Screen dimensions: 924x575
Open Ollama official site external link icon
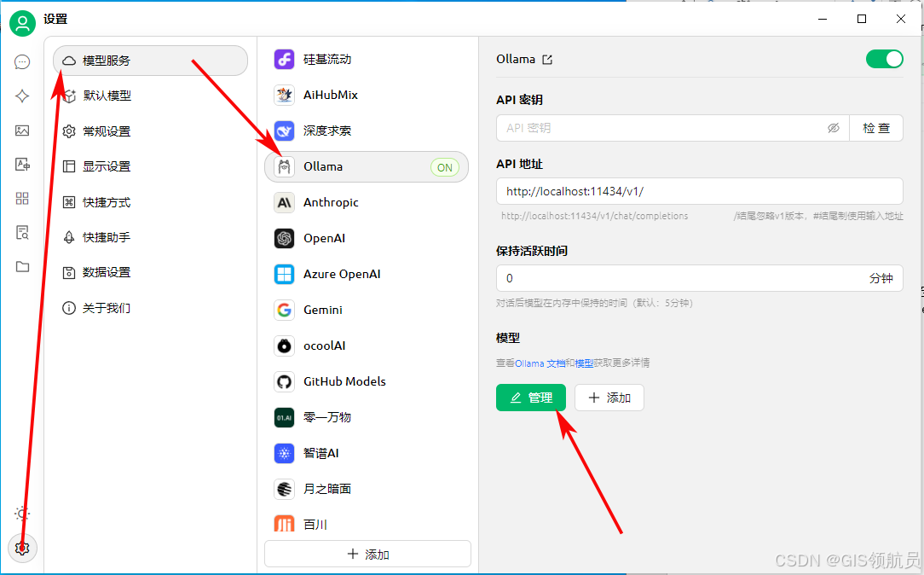pyautogui.click(x=547, y=60)
